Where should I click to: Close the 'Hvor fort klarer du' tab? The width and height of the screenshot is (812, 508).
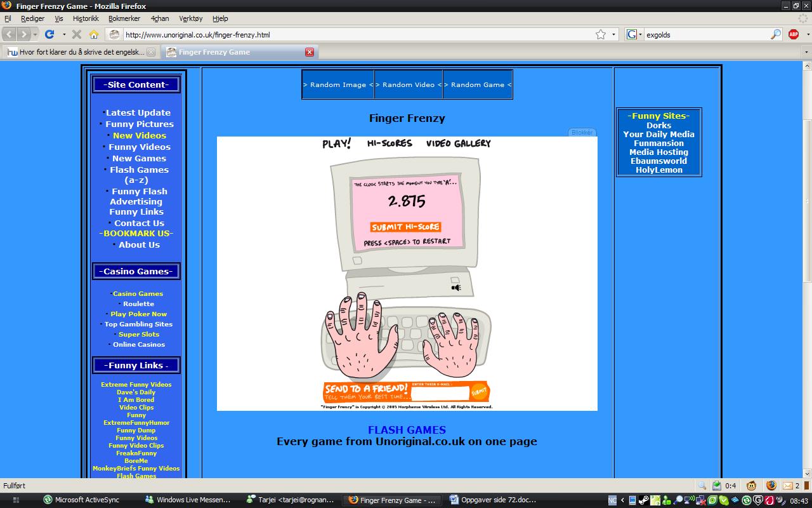point(151,52)
